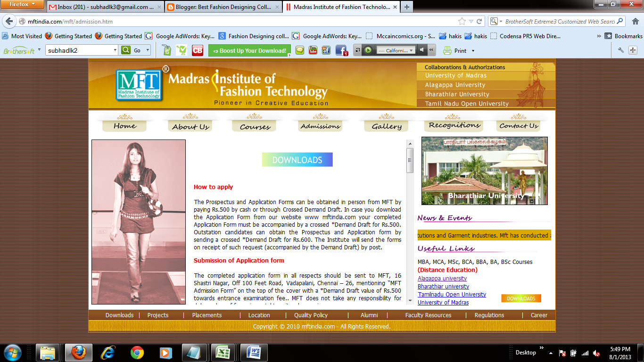Viewport: 644px width, 362px height.
Task: Open the subhadlk2 search combo dropdown
Action: (x=115, y=50)
